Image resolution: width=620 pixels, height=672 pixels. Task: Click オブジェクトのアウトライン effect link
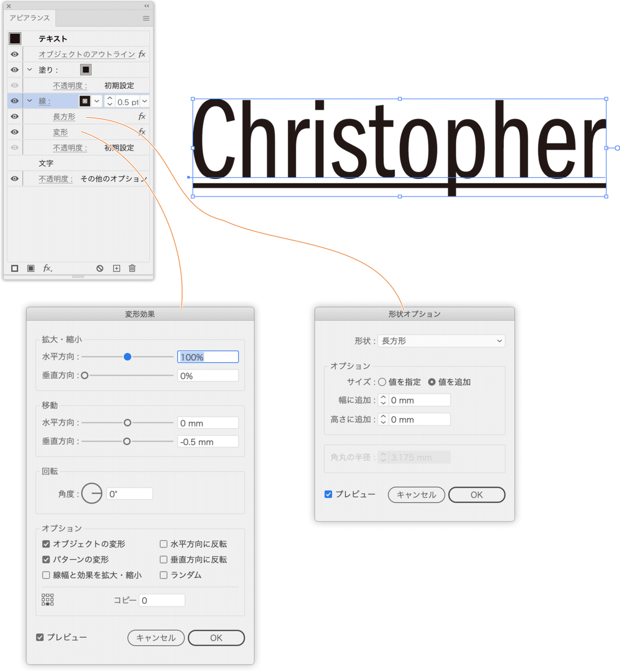point(87,54)
